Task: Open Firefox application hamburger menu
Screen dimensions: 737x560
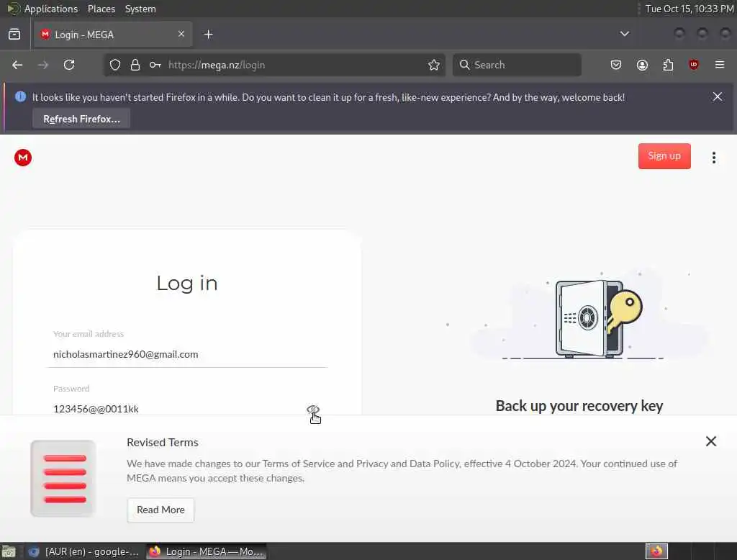Action: pos(720,65)
